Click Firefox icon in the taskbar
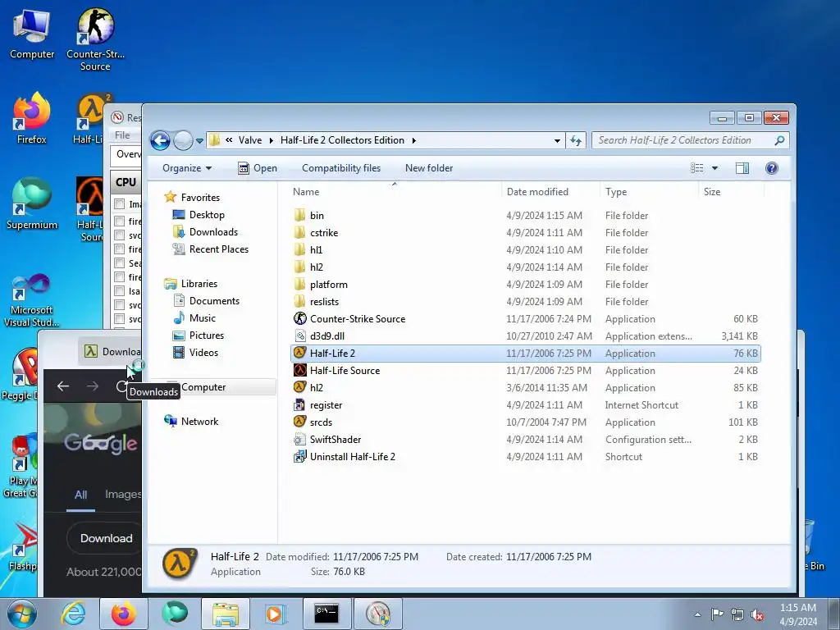Screen dimensions: 840x630 tap(124, 614)
